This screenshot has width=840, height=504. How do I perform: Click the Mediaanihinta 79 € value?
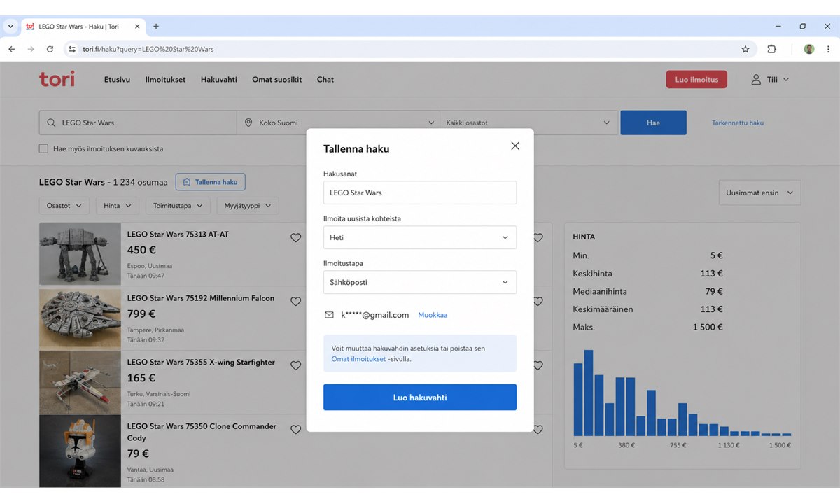(714, 291)
